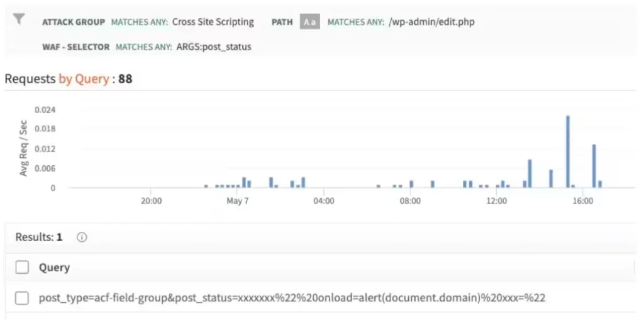The height and width of the screenshot is (321, 644).
Task: Click the WAF - SELECTOR filter label
Action: click(76, 47)
